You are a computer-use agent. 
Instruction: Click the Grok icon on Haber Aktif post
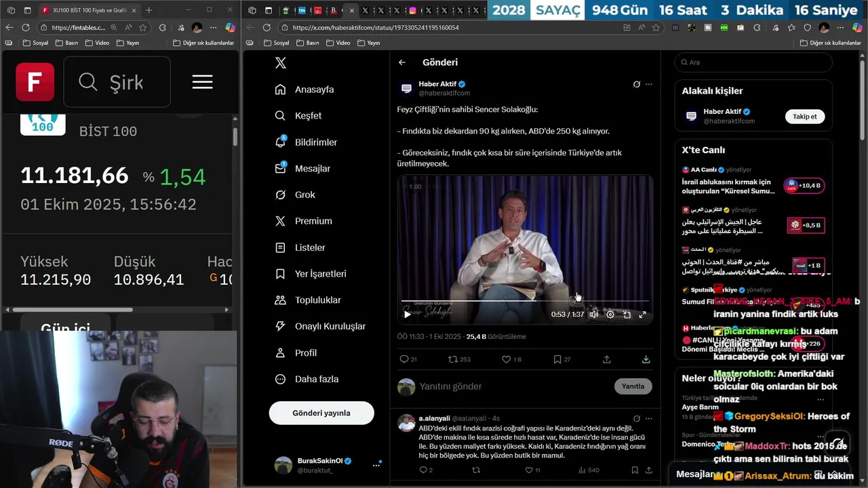point(637,85)
